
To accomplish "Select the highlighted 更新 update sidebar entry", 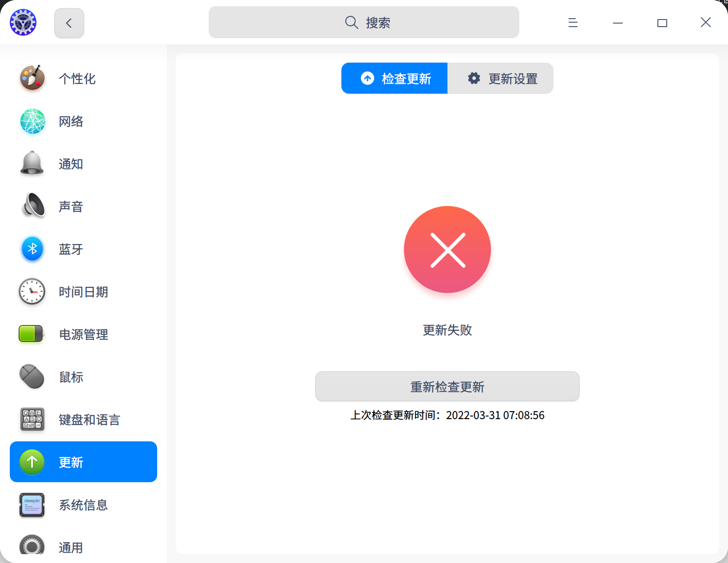I will (x=83, y=462).
